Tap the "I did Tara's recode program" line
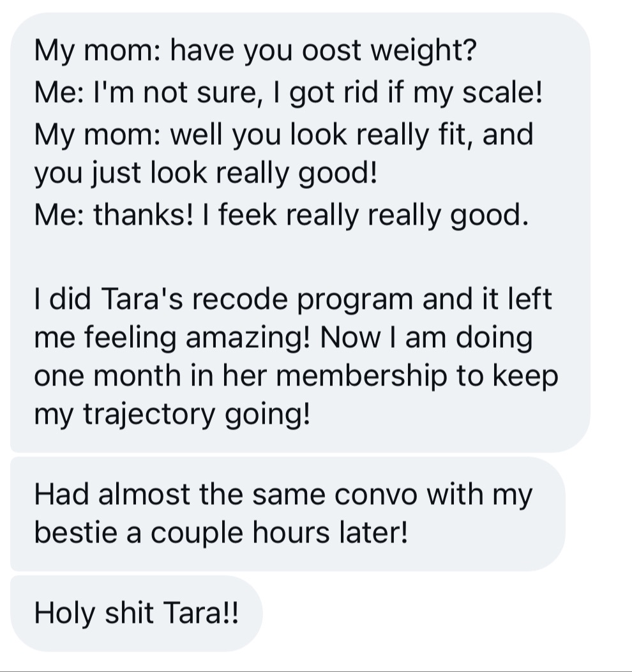Image resolution: width=632 pixels, height=672 pixels. (x=293, y=299)
